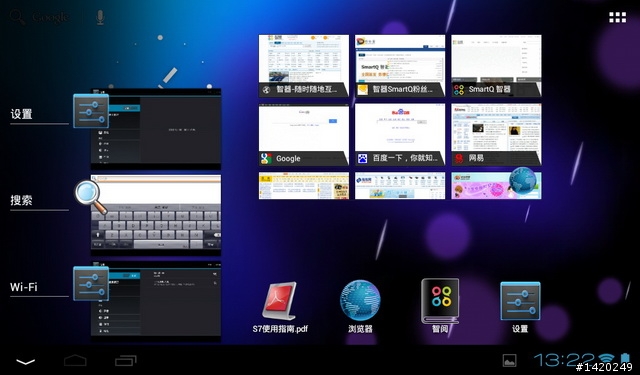Tap the Recent apps button in navigation bar

[x=125, y=360]
